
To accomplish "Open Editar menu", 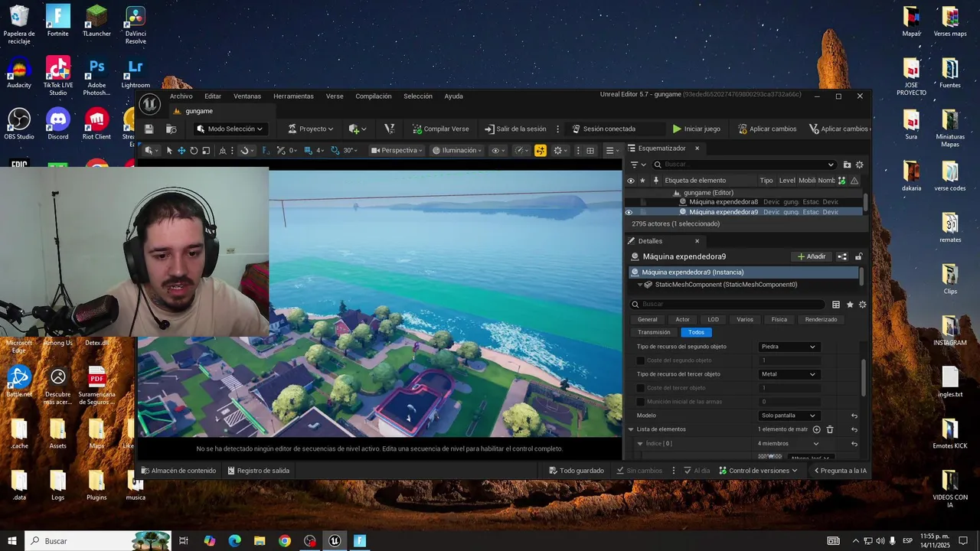I will coord(213,96).
